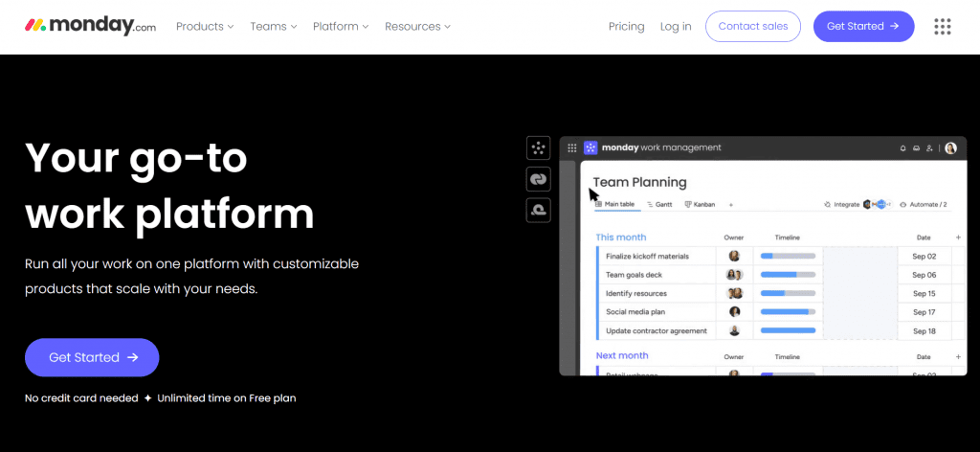The width and height of the screenshot is (980, 452).
Task: Add a column to Next month group
Action: tap(958, 356)
